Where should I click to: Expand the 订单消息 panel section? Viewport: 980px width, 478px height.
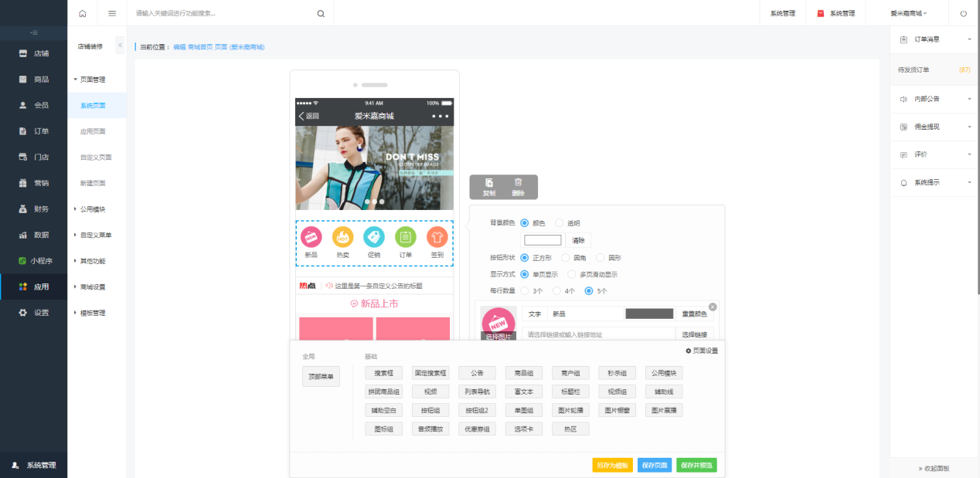point(934,39)
